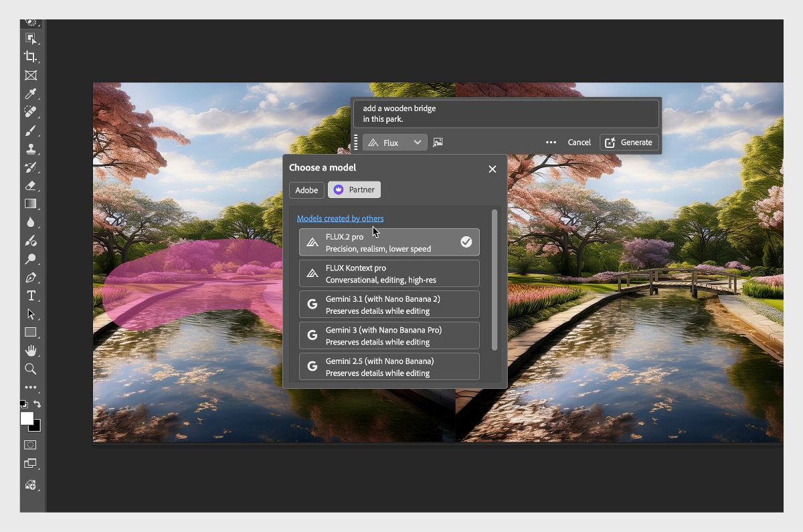Screen dimensions: 803x532
Task: Choose the Eyedropper tool
Action: pos(30,93)
